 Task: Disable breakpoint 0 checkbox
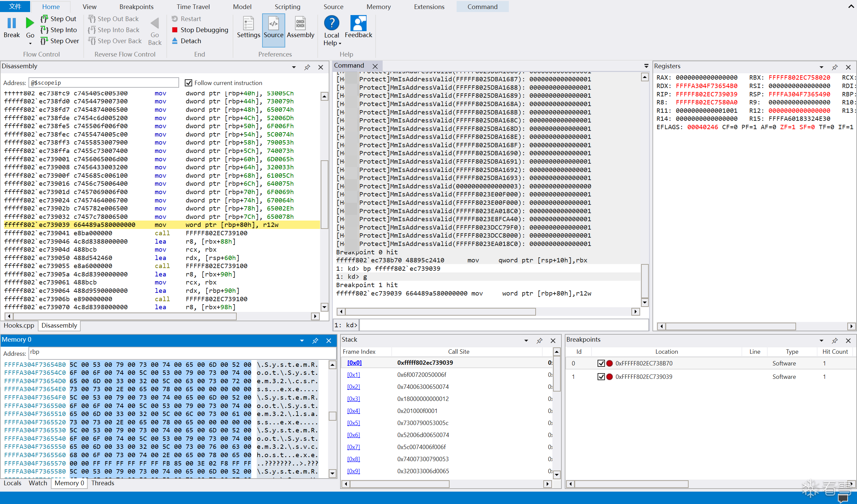[601, 363]
